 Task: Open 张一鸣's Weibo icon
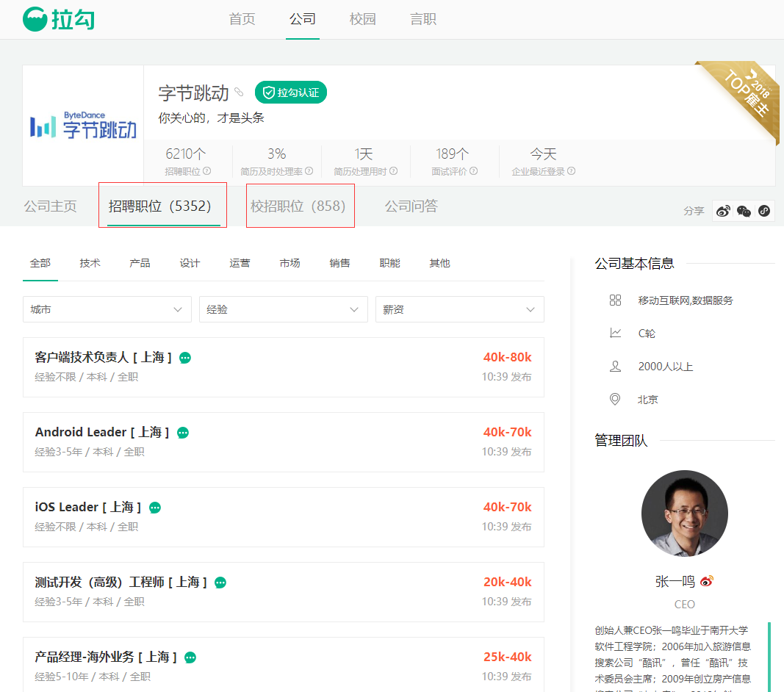pos(707,581)
